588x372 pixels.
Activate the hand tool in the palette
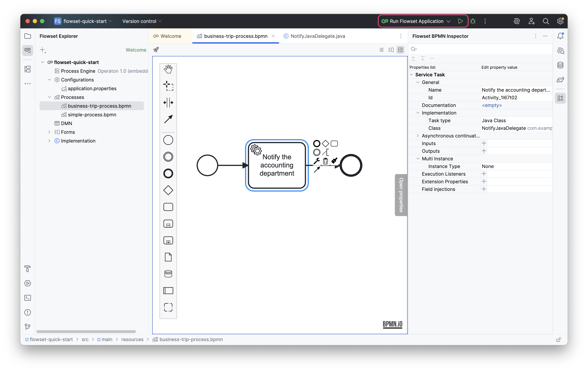pos(168,69)
